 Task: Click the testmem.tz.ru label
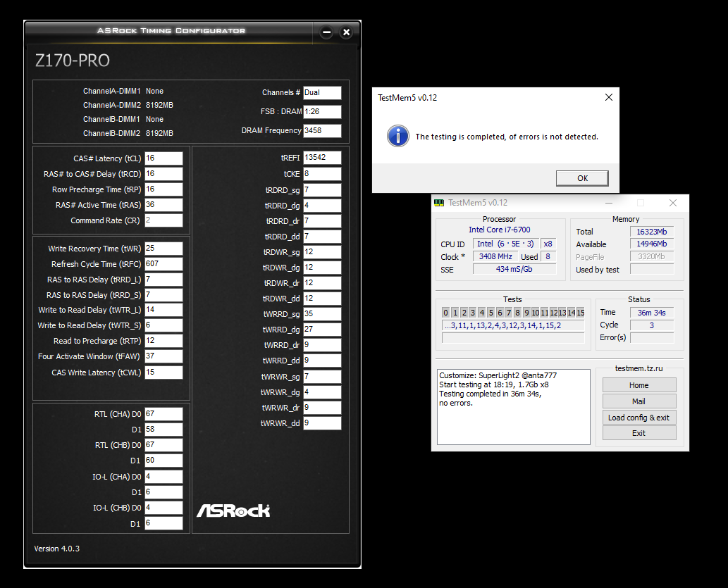pyautogui.click(x=639, y=368)
